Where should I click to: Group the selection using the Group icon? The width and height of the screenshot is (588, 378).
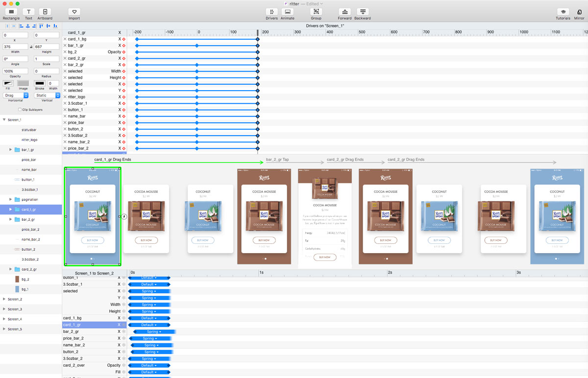316,11
